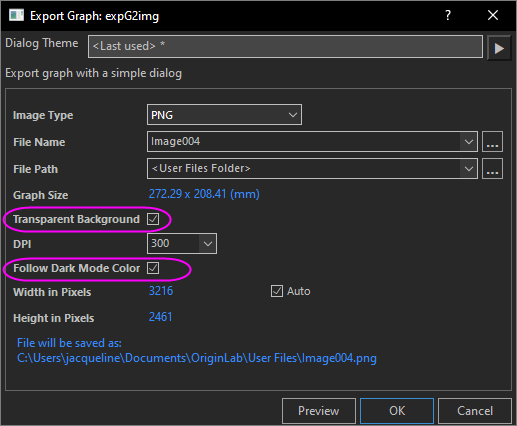
Task: Close the Export Graph dialog
Action: (x=493, y=15)
